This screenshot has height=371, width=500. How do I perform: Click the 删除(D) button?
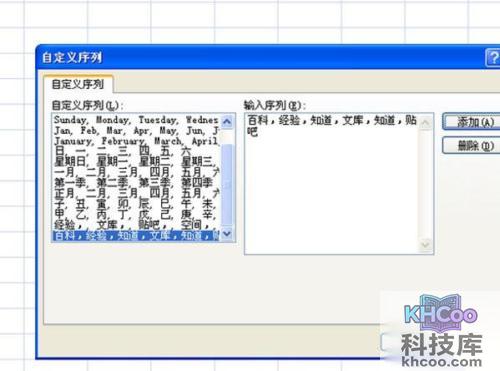coord(471,146)
